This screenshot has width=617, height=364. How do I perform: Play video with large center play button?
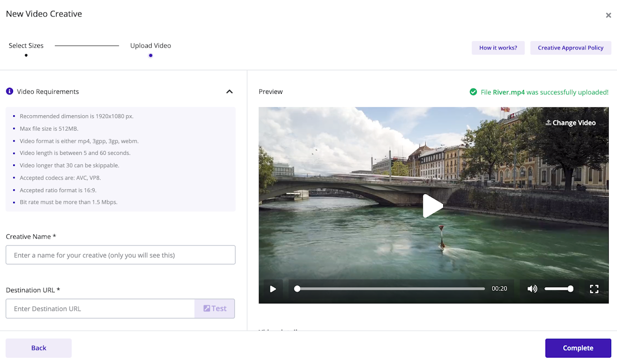(433, 206)
